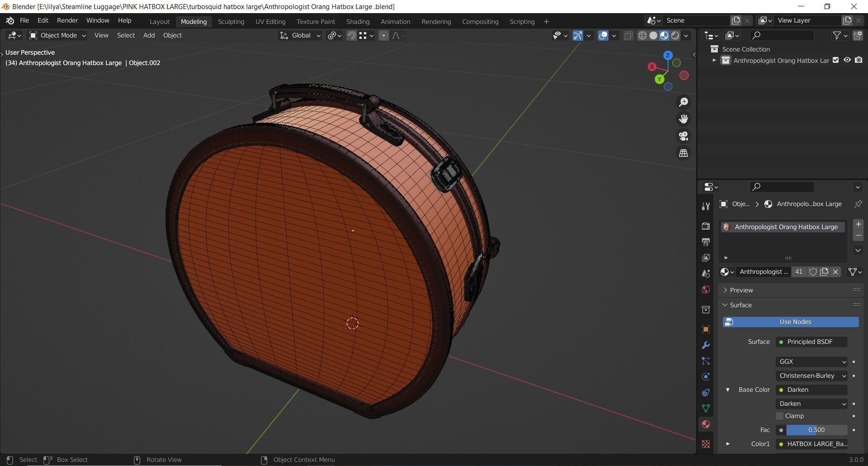The height and width of the screenshot is (466, 868).
Task: Open the Texture properties checkerboard tab
Action: (706, 444)
